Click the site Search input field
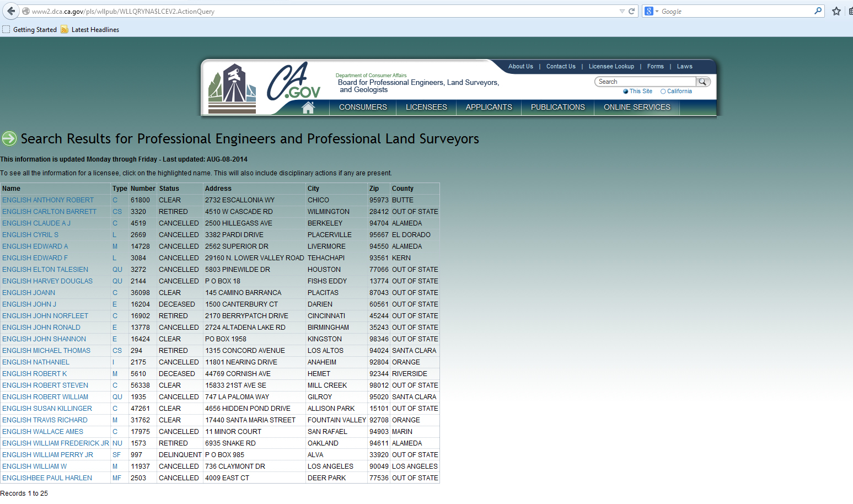 click(x=645, y=82)
